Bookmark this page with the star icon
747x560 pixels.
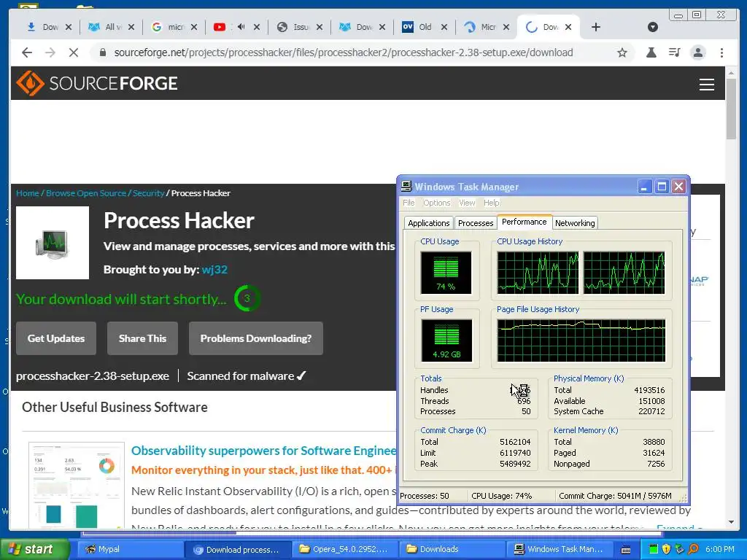pos(622,52)
